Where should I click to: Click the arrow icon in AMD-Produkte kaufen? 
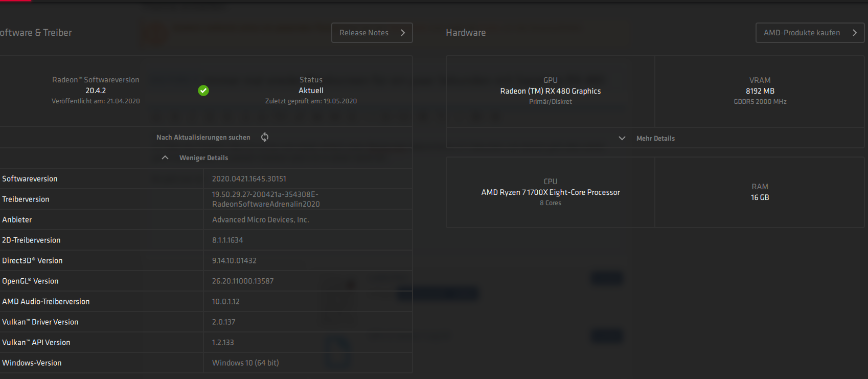tap(854, 33)
